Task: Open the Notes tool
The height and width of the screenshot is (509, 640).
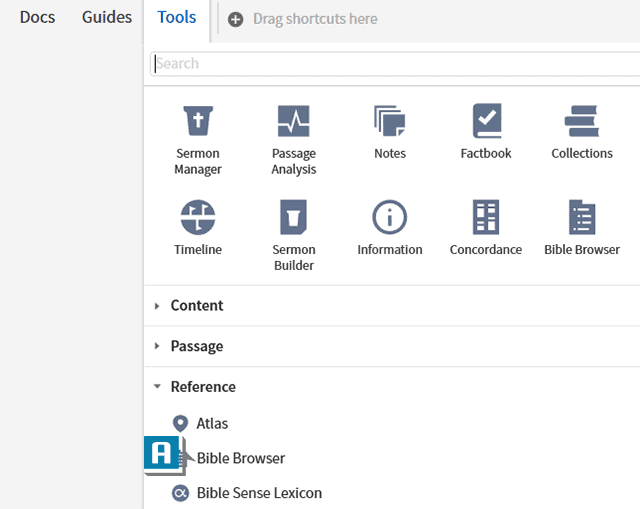Action: [390, 132]
